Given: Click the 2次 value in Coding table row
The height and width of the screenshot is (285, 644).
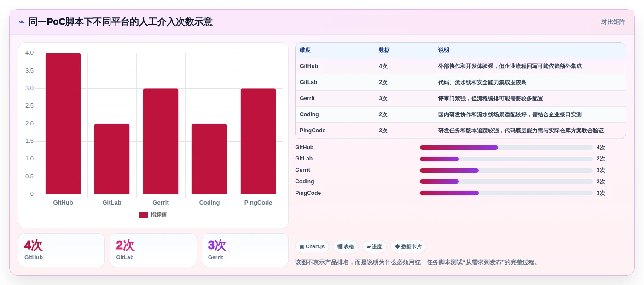Looking at the screenshot, I should pyautogui.click(x=383, y=114).
